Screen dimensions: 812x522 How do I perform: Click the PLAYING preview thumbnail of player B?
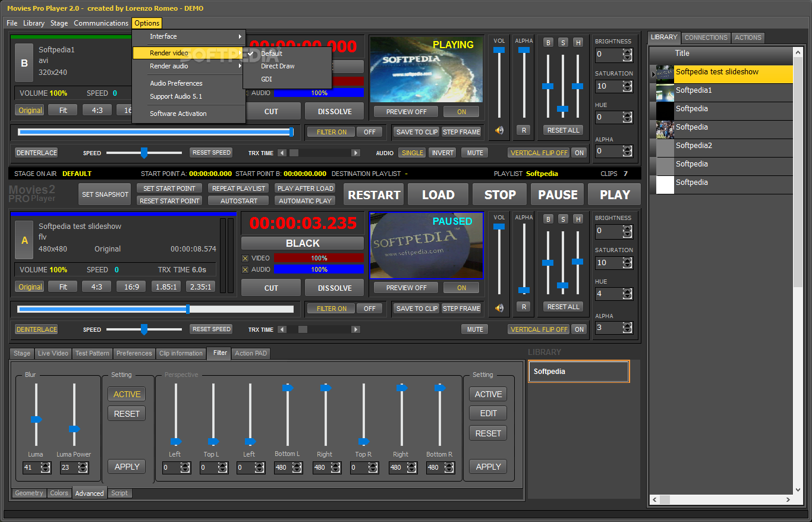click(426, 69)
